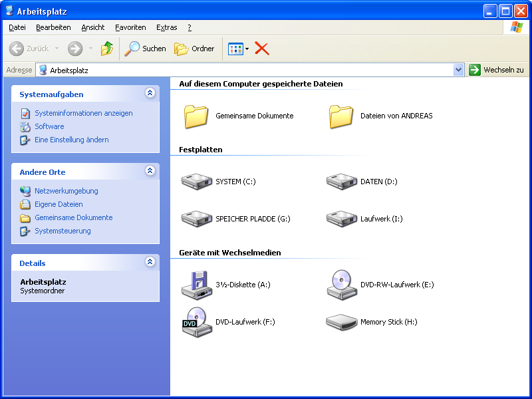Open the forward history dropdown arrow
This screenshot has height=399, width=532.
click(x=90, y=49)
